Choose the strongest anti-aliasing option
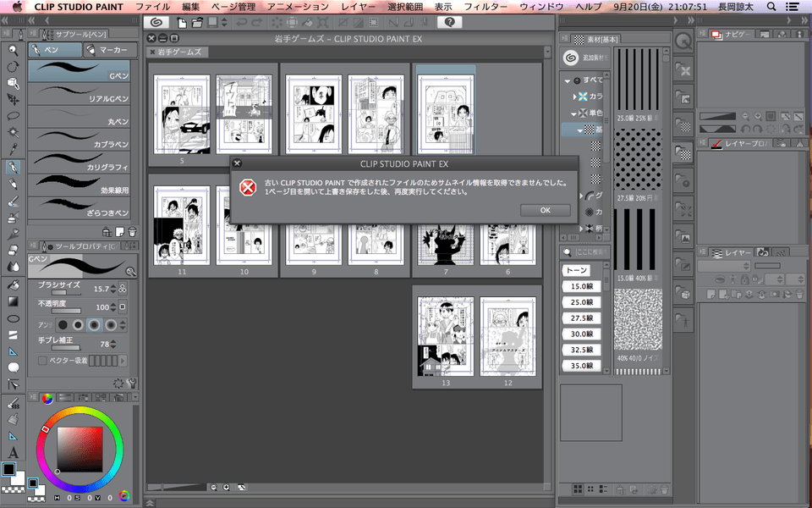 pos(112,325)
